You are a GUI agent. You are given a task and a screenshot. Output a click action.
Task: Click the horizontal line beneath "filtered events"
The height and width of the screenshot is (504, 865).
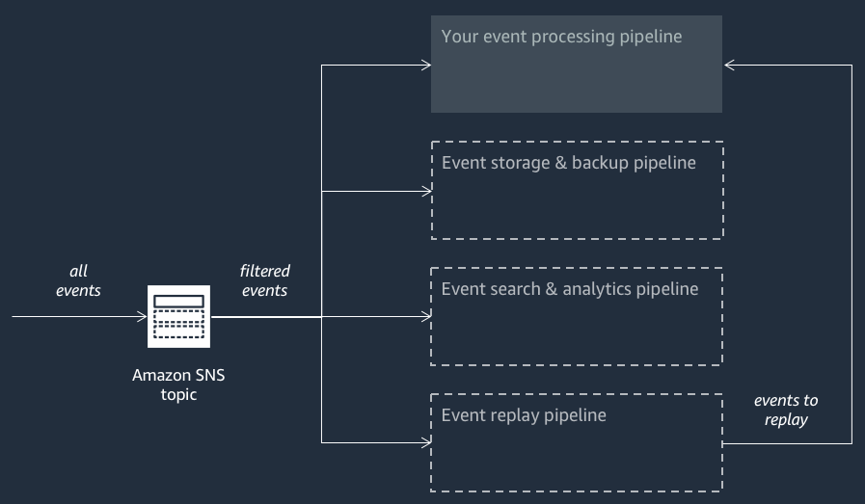pos(265,316)
